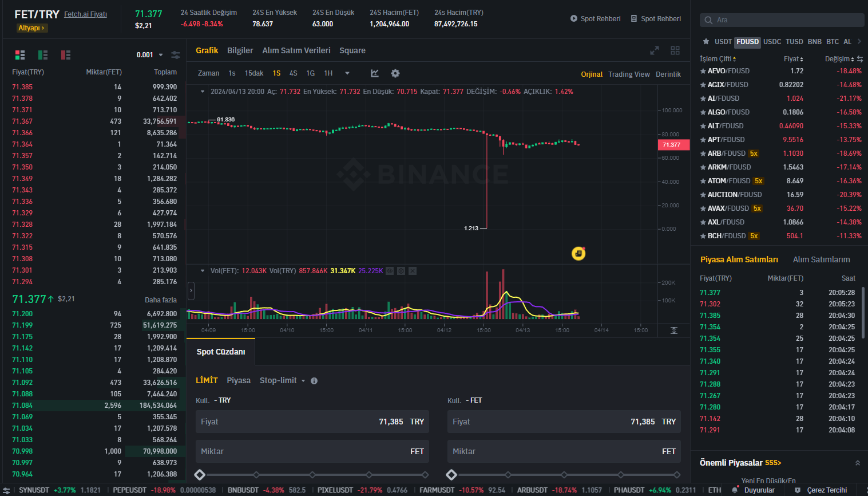
Task: Open technical indicators chart icon
Action: (x=375, y=73)
